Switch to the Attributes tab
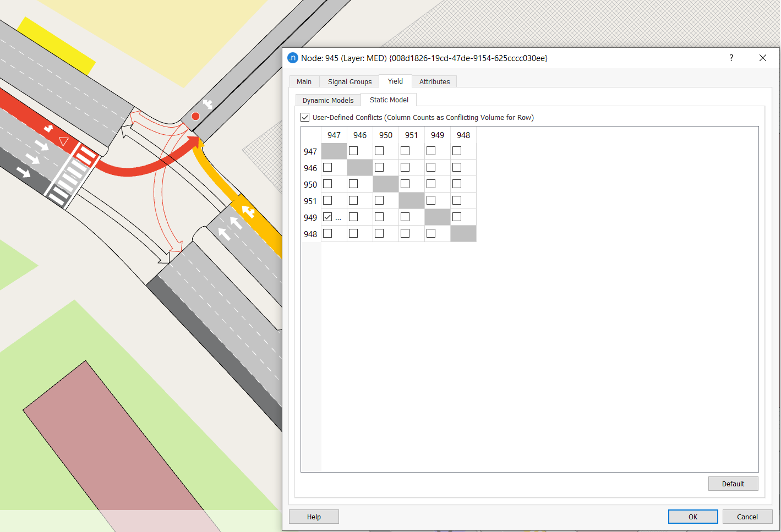The image size is (781, 532). (434, 81)
